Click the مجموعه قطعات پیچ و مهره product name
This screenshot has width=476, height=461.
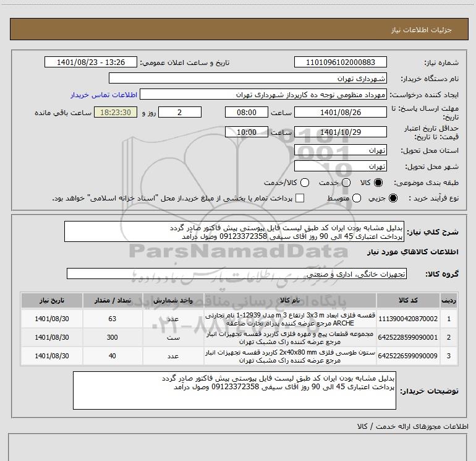(x=290, y=337)
